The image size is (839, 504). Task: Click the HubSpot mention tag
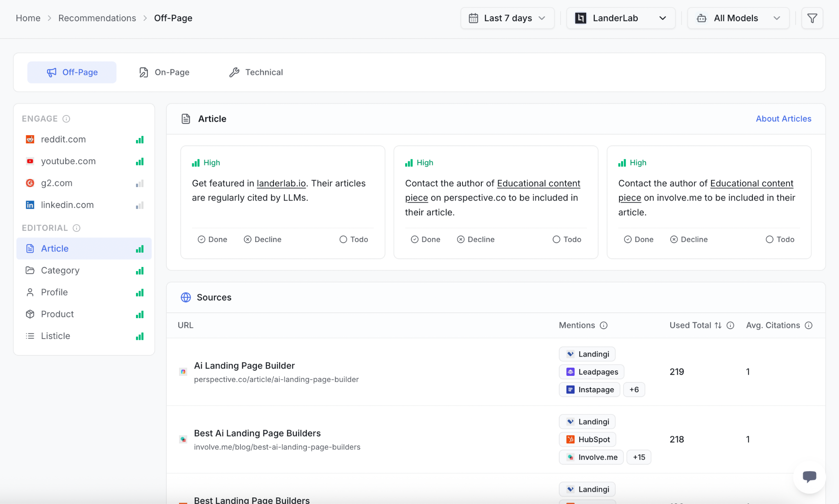point(587,440)
